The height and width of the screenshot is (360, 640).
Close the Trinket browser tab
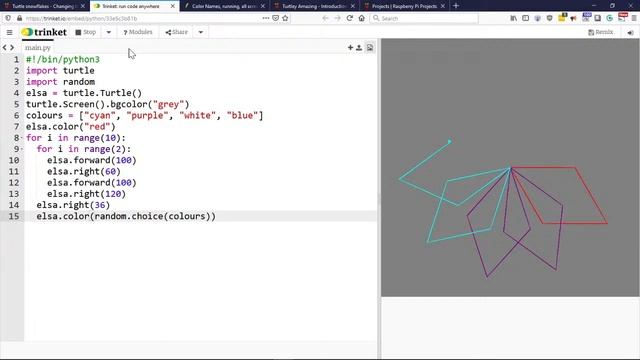click(x=173, y=6)
